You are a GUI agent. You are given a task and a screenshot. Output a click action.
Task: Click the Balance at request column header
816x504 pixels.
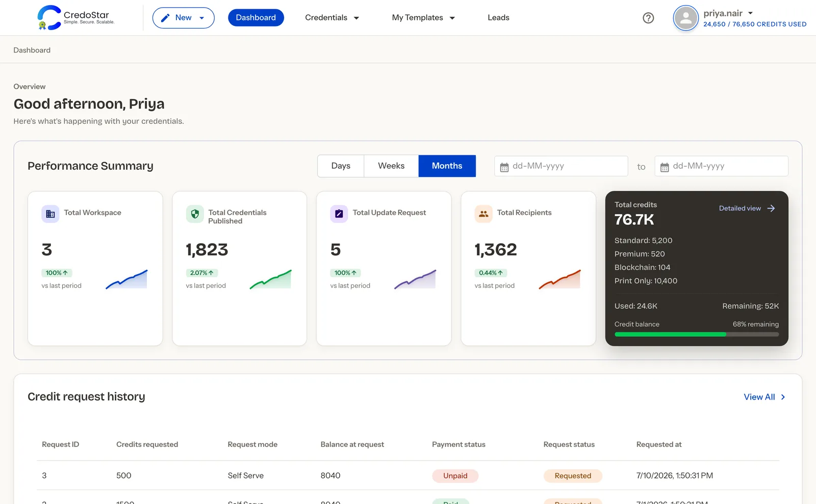pos(352,444)
